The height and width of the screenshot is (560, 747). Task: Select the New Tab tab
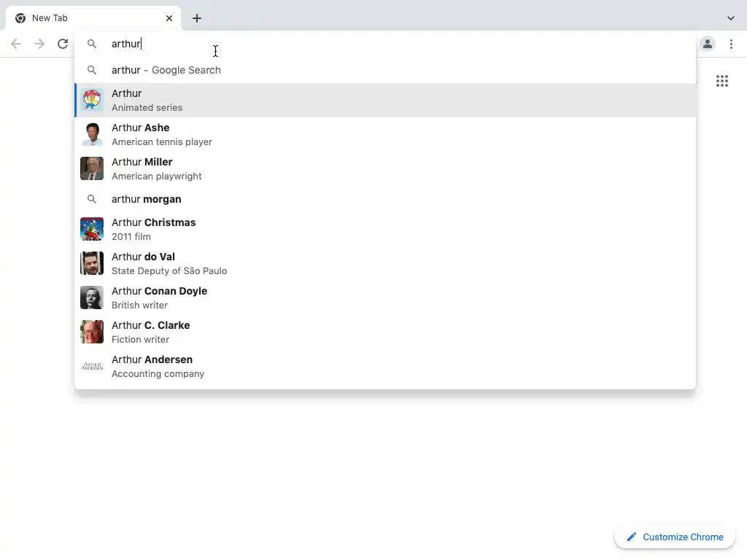[93, 18]
